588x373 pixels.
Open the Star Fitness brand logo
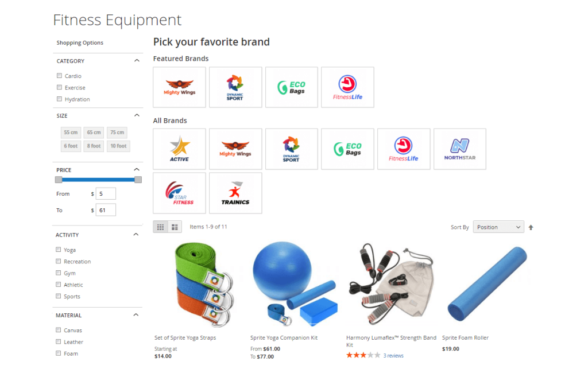pos(179,193)
